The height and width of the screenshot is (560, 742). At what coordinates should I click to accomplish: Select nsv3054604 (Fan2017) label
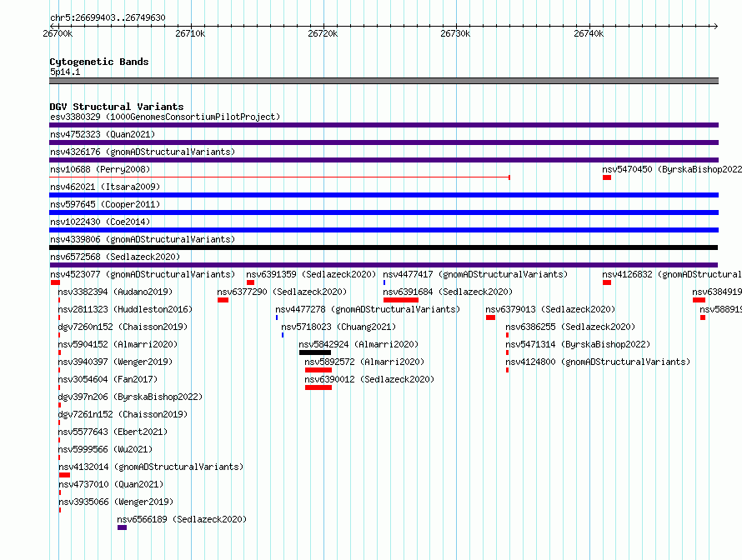[108, 379]
